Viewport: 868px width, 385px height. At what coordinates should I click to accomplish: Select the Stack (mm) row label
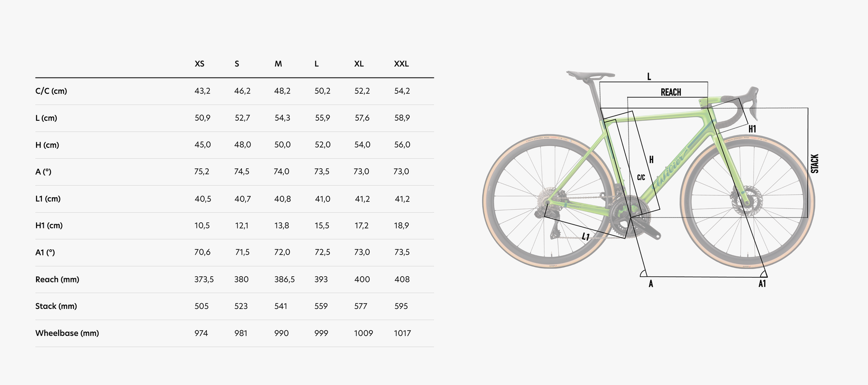click(x=56, y=306)
